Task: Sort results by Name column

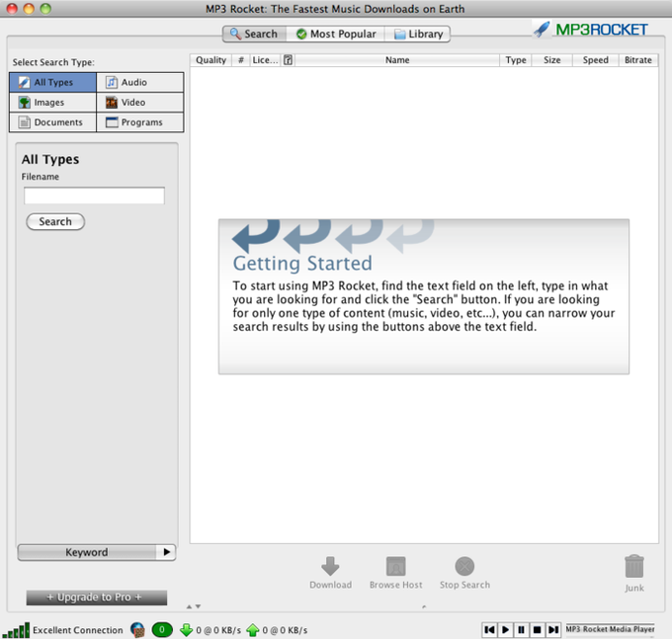Action: tap(397, 60)
